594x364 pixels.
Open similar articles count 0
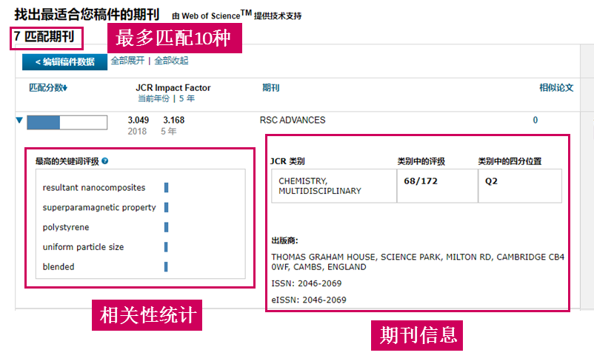pyautogui.click(x=535, y=121)
